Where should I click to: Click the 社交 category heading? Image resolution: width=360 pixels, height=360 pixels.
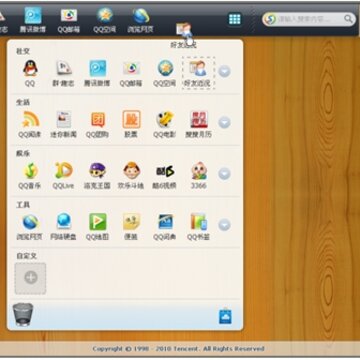click(x=23, y=51)
